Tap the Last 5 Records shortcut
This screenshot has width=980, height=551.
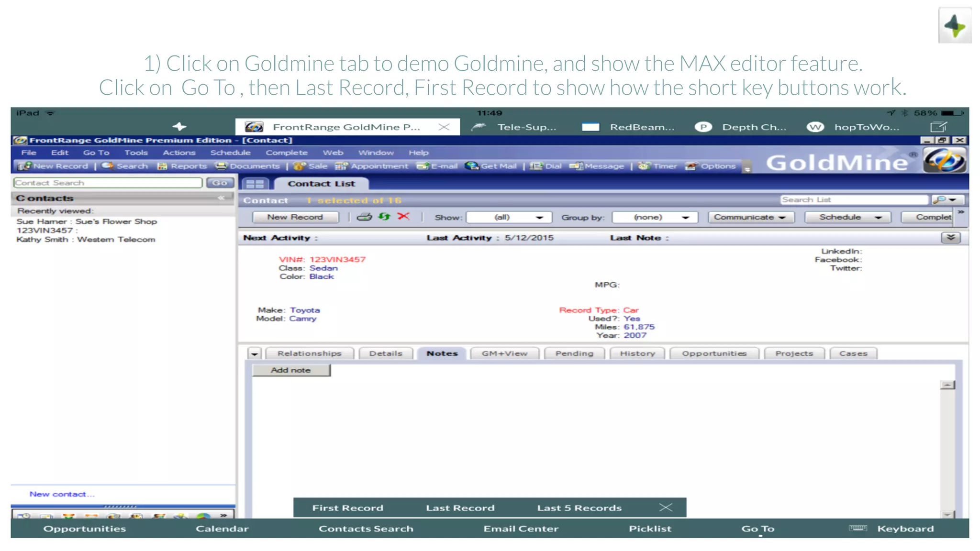click(x=579, y=508)
